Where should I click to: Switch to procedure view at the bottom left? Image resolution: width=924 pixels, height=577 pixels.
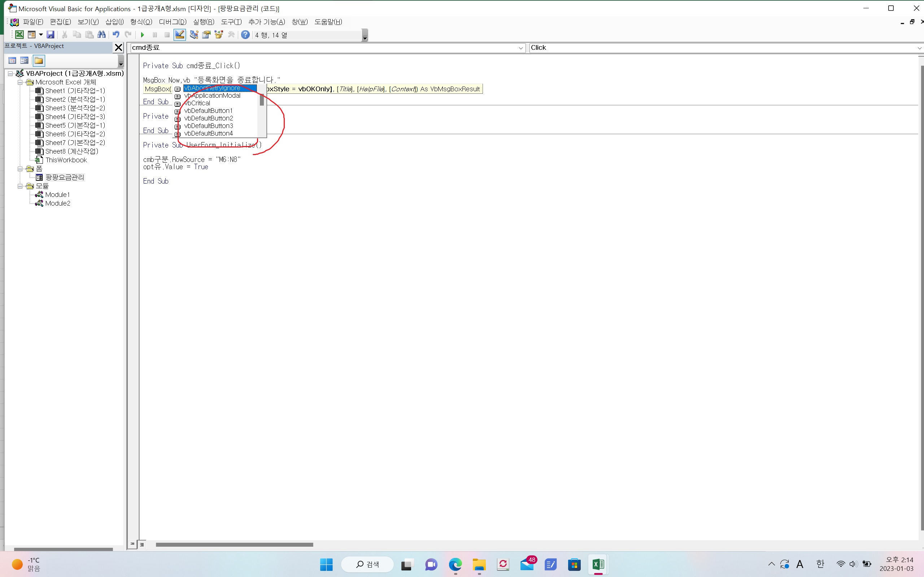(132, 544)
